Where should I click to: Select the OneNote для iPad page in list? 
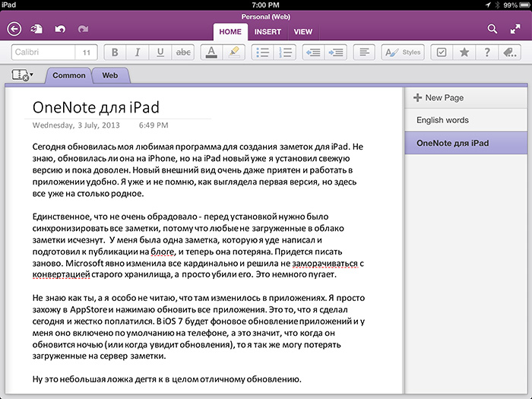[466, 143]
